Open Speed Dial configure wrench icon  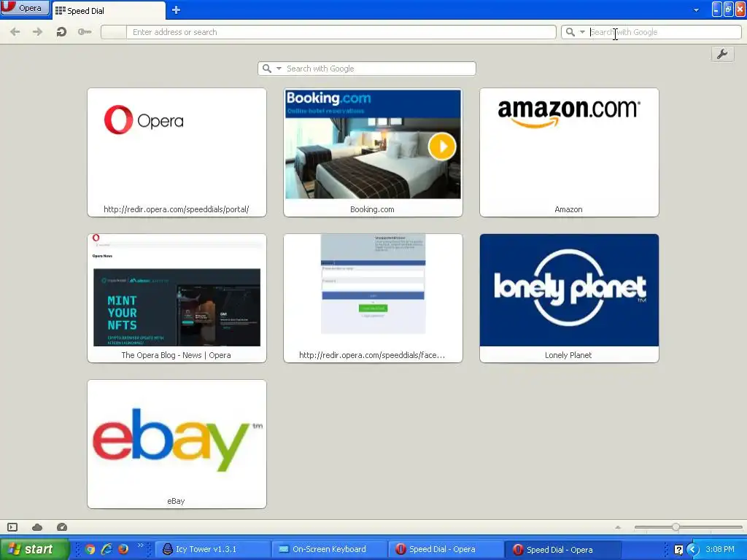(x=722, y=54)
